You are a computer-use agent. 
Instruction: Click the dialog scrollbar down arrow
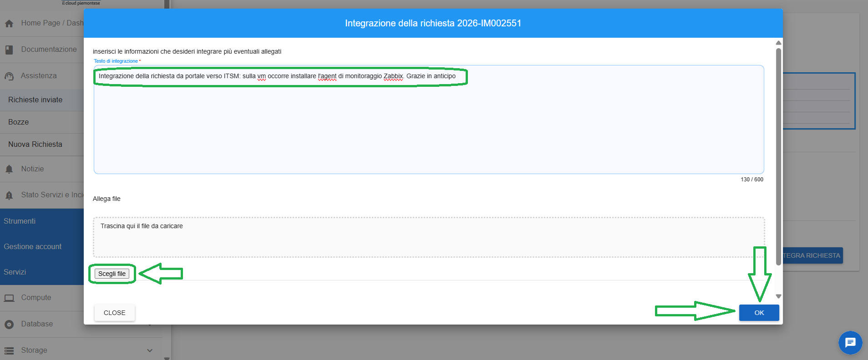tap(778, 296)
